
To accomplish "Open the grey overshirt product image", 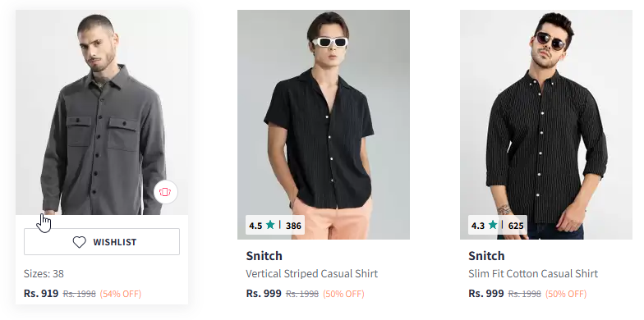I will click(102, 112).
